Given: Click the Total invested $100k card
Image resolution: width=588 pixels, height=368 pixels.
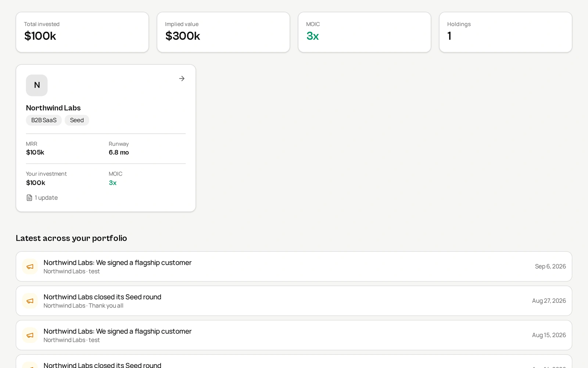Looking at the screenshot, I should [82, 32].
